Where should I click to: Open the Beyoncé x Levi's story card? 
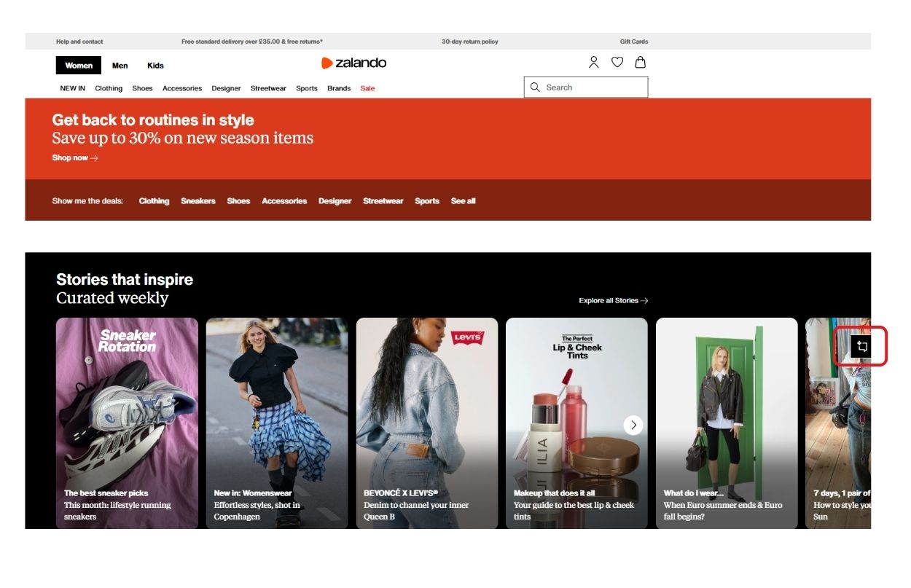[x=427, y=423]
